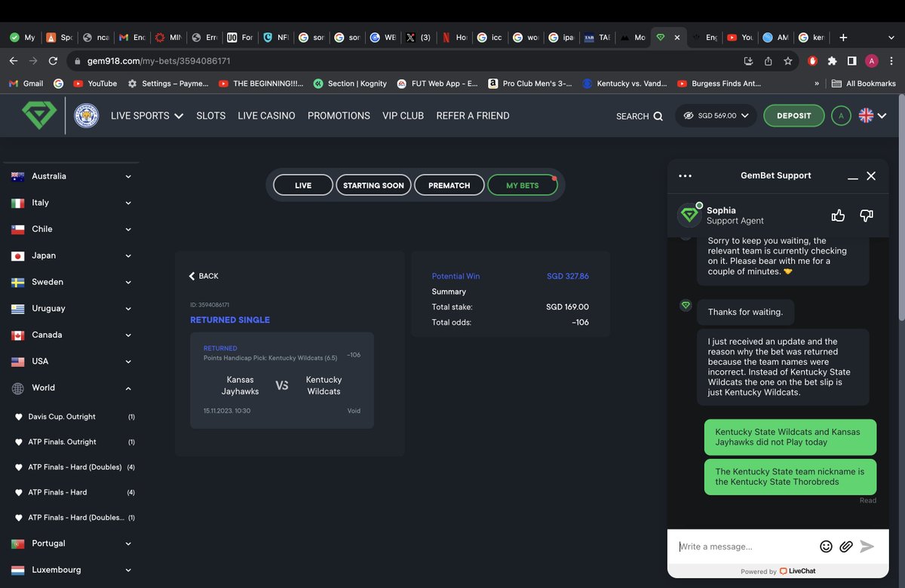
Task: Open Davis Cup. Outright league
Action: (62, 417)
